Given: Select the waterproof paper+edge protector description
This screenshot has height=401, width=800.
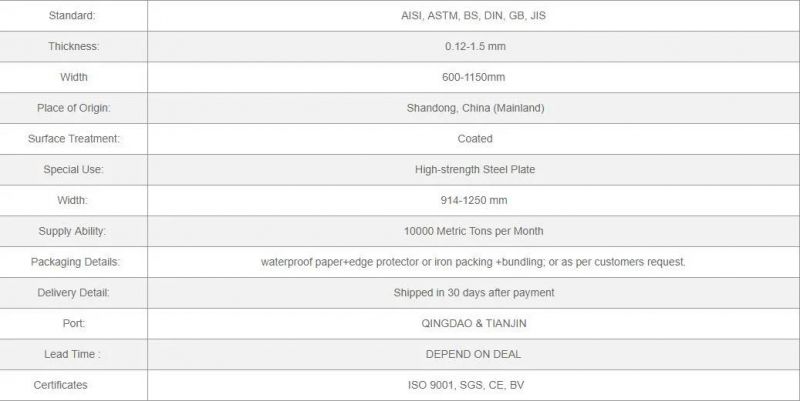Looking at the screenshot, I should point(473,262).
